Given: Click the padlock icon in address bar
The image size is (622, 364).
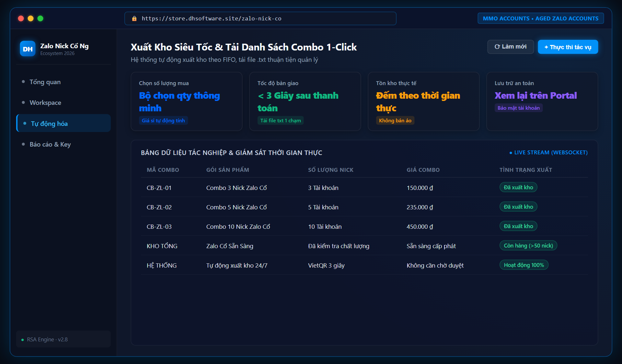Looking at the screenshot, I should [x=134, y=19].
